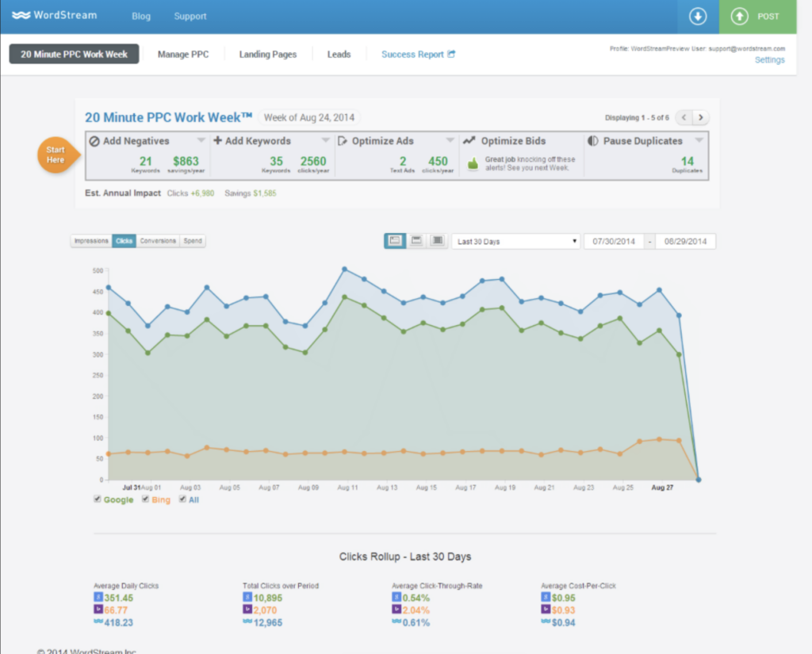
Task: Open the Last 30 Days dropdown
Action: point(515,241)
